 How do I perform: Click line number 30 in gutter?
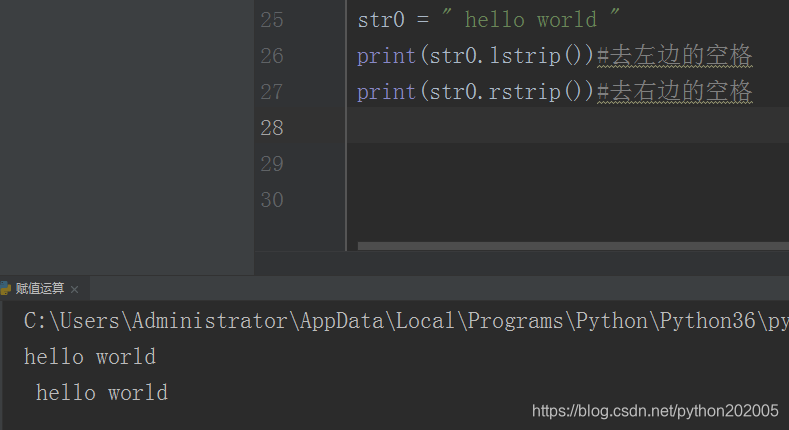pyautogui.click(x=272, y=200)
